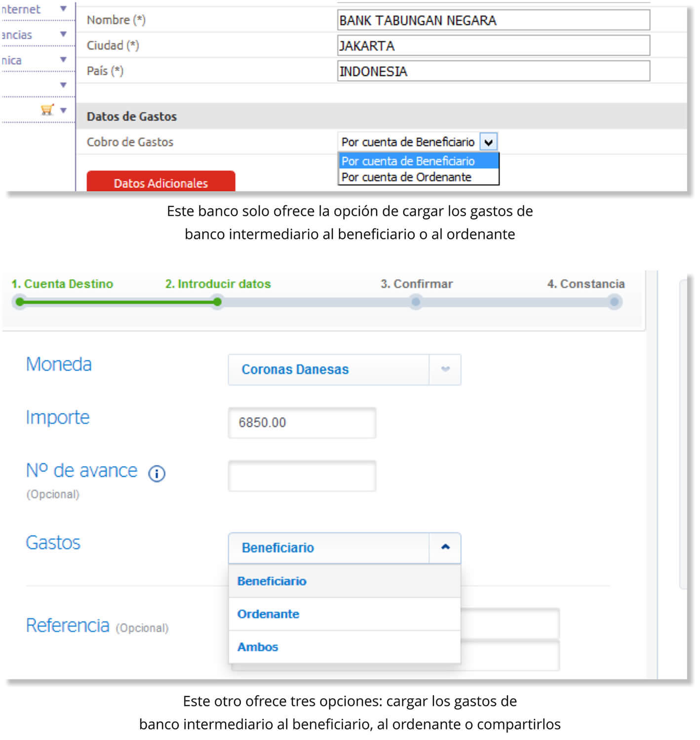Choose Ordenante in Gastos list
The height and width of the screenshot is (740, 700).
pos(345,614)
